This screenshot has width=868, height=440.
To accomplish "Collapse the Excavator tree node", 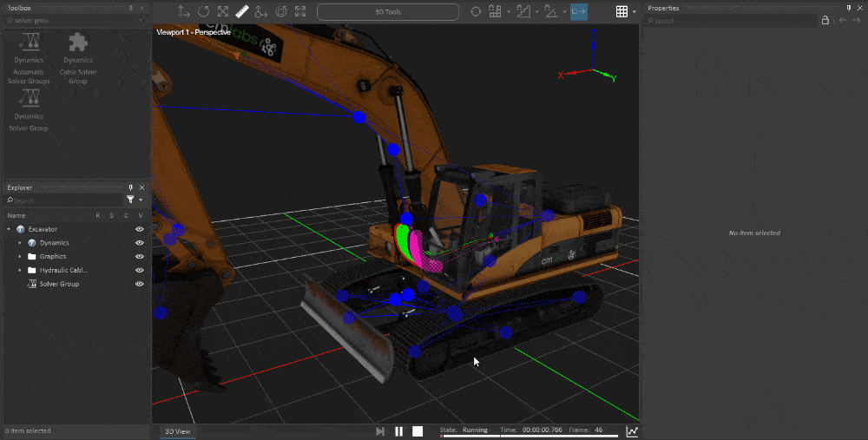I will pos(9,229).
